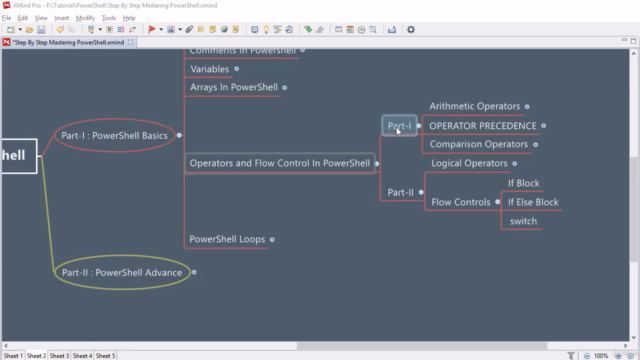Screen dimensions: 640x360
Task: Click the Presentation mode toolbar icon
Action: point(289,29)
